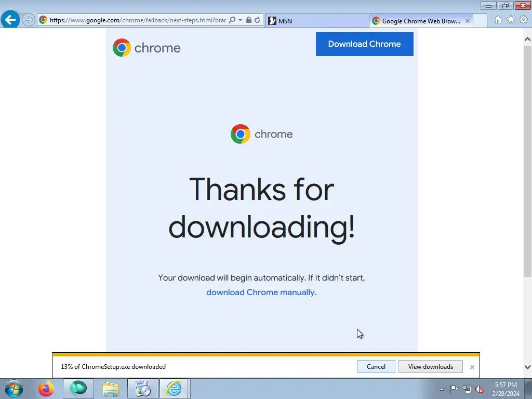This screenshot has height=399, width=532.
Task: Open the Action Center flag icon
Action: (454, 389)
